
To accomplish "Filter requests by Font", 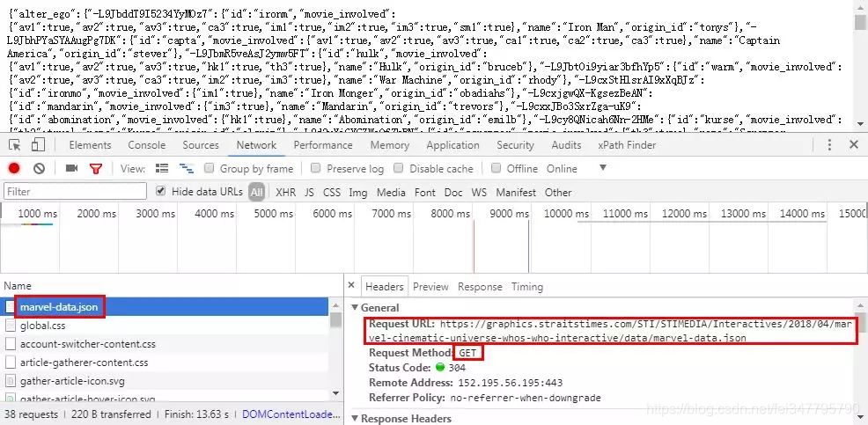I will tap(424, 192).
